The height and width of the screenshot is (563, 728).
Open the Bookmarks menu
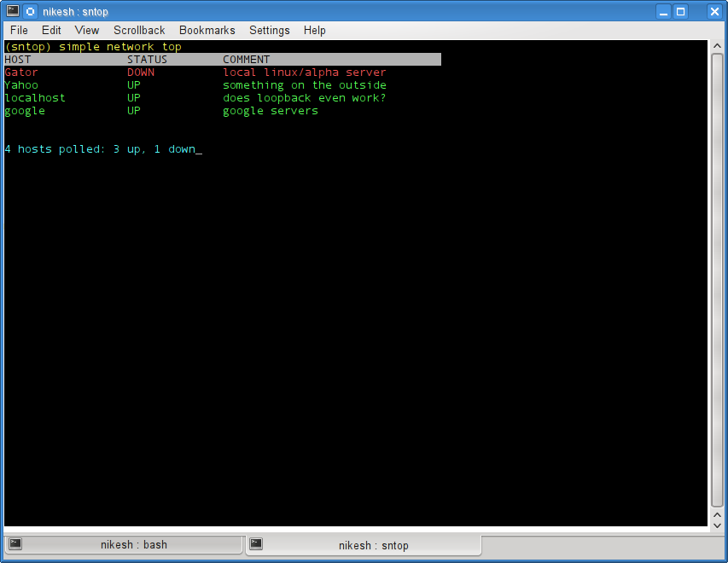[x=207, y=30]
